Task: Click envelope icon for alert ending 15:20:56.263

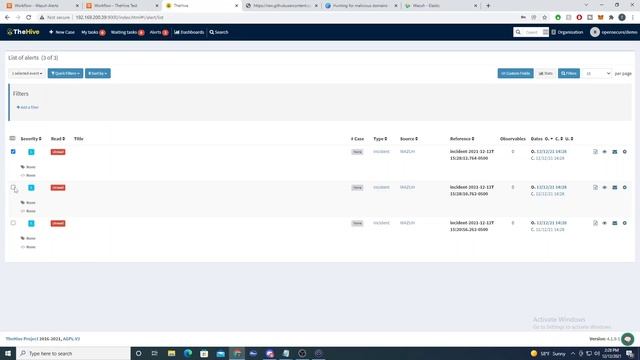Action: pyautogui.click(x=615, y=223)
